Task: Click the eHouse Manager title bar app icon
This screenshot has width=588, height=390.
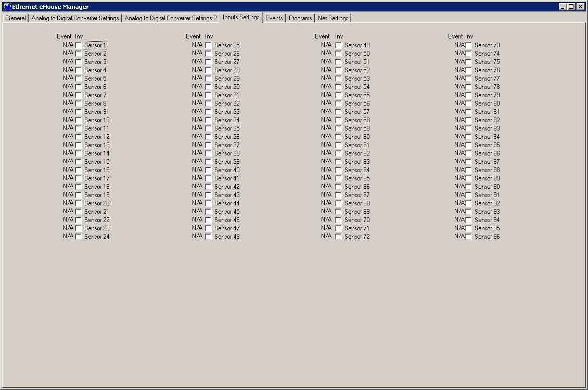Action: click(7, 6)
